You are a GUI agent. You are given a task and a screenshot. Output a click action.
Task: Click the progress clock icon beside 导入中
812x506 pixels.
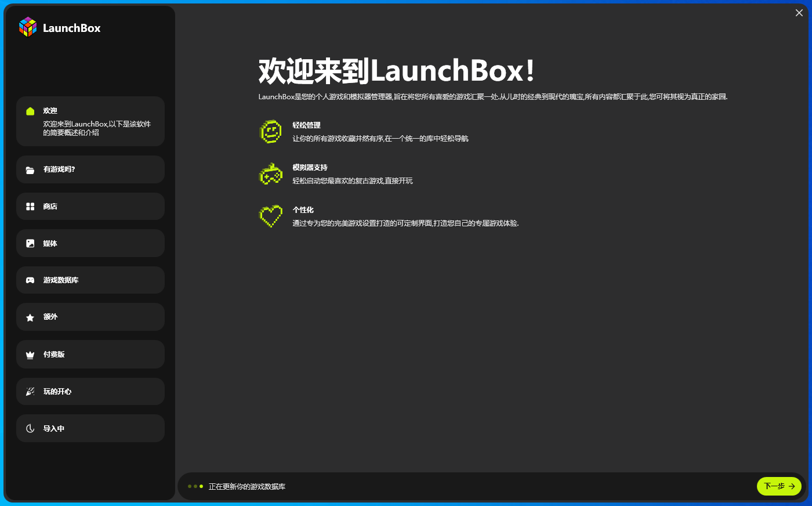click(x=30, y=429)
